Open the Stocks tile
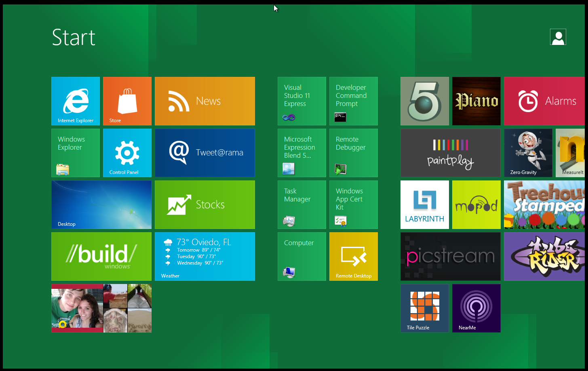This screenshot has height=371, width=588. pos(205,205)
